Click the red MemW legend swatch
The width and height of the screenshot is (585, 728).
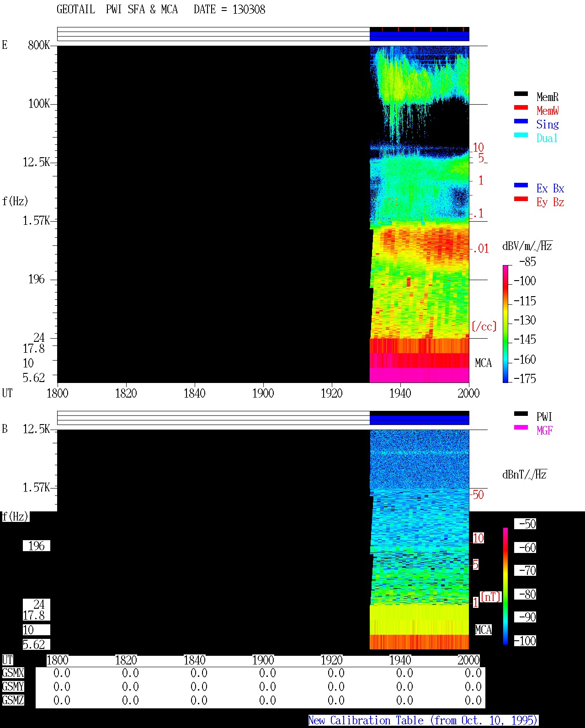[521, 107]
